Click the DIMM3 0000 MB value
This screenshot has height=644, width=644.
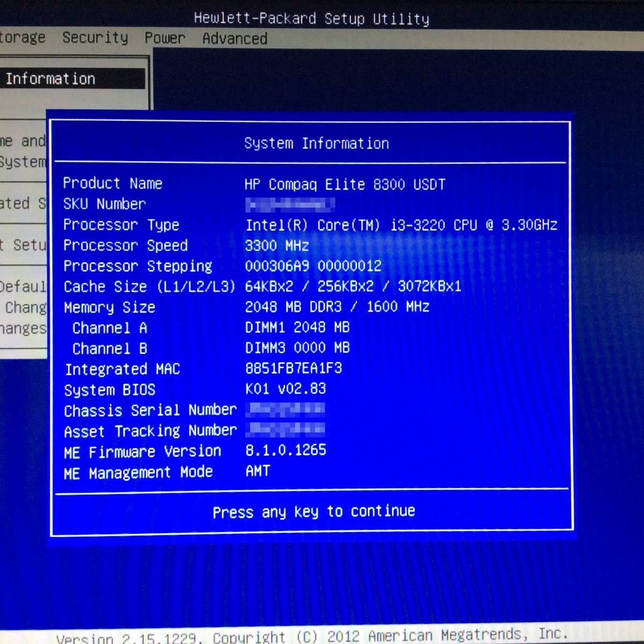tap(297, 348)
